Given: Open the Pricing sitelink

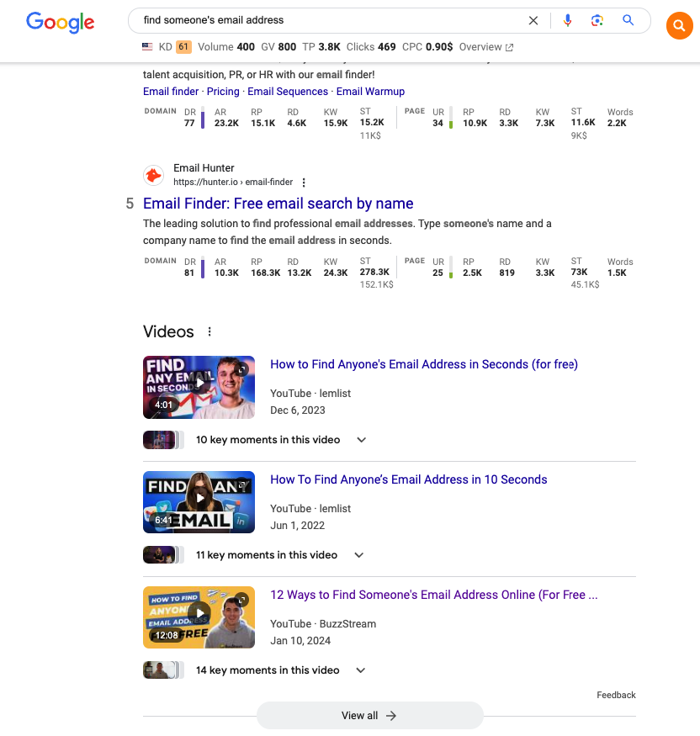Looking at the screenshot, I should (223, 92).
